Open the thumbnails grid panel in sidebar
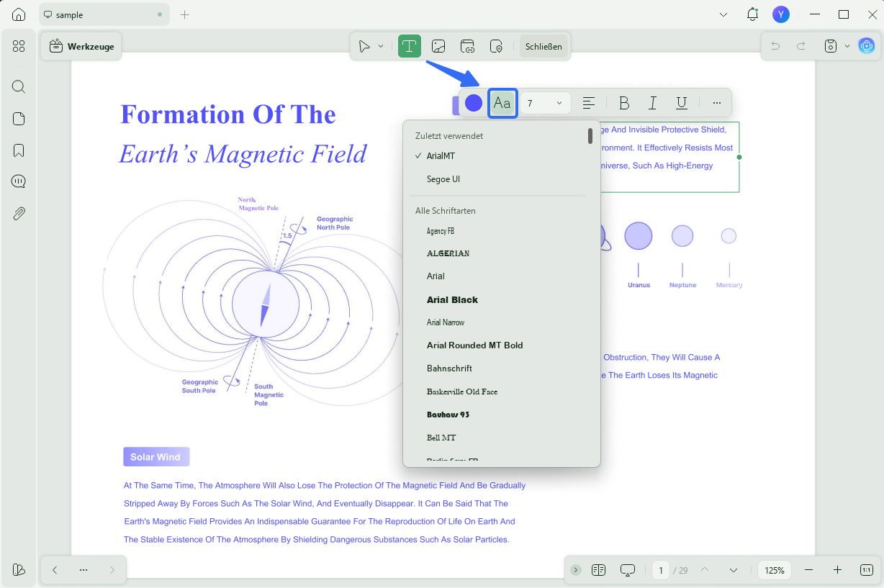Viewport: 884px width, 588px height. [x=19, y=46]
